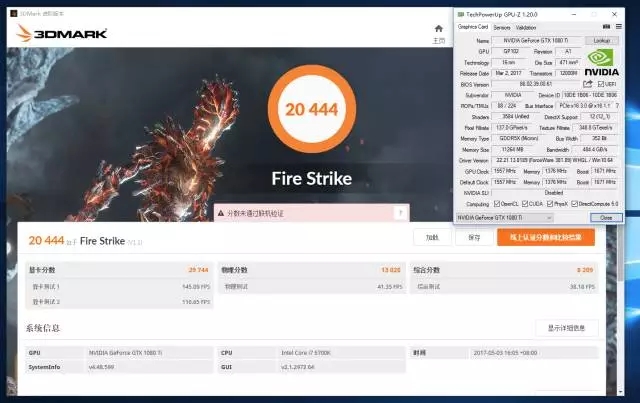640x403 pixels.
Task: Click Bus Interface question mark in GPU-Z
Action: point(617,106)
